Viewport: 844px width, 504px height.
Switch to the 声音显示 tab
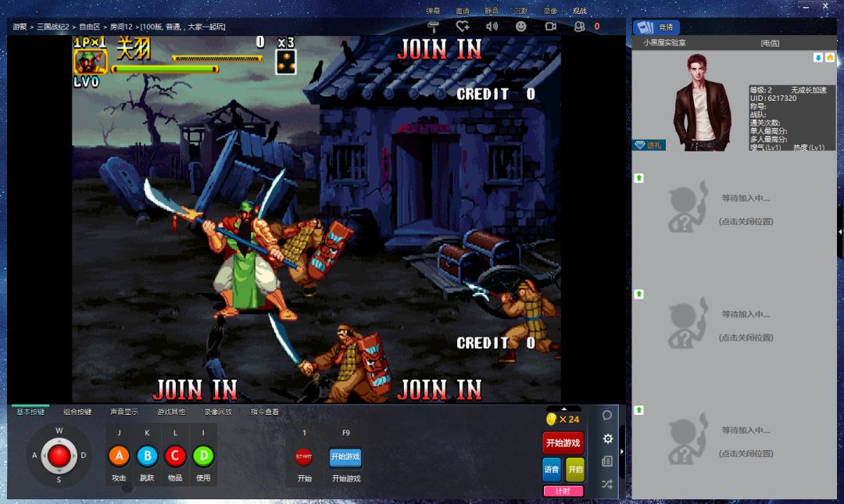click(124, 412)
